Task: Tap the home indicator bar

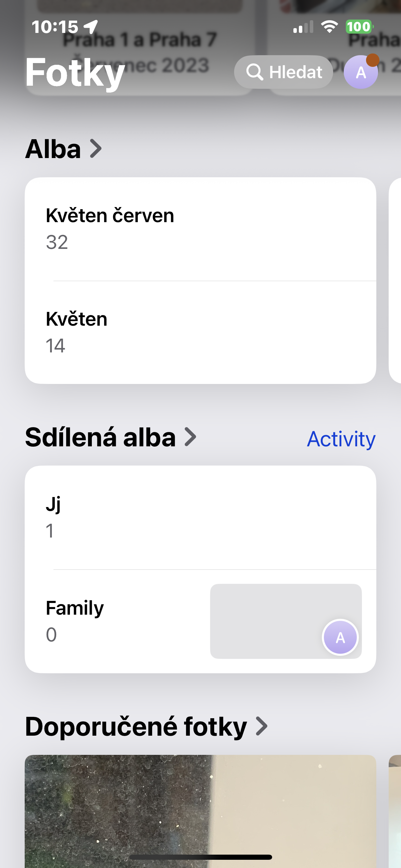Action: pyautogui.click(x=200, y=857)
